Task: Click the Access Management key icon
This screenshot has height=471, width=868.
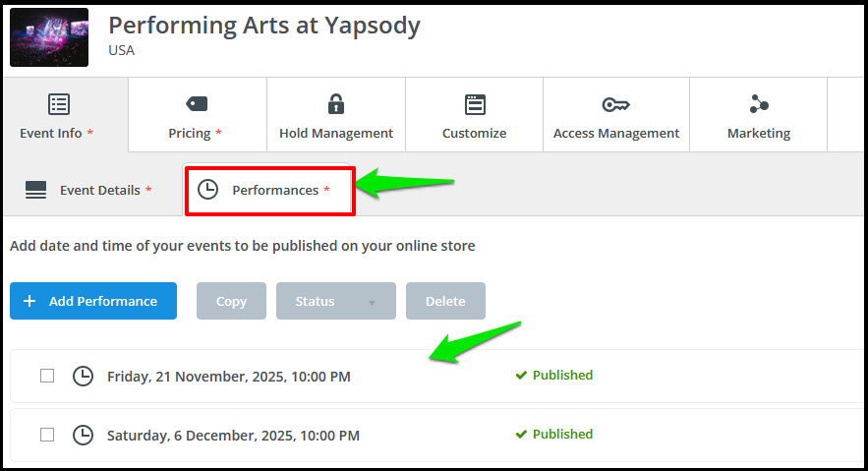Action: pyautogui.click(x=615, y=104)
